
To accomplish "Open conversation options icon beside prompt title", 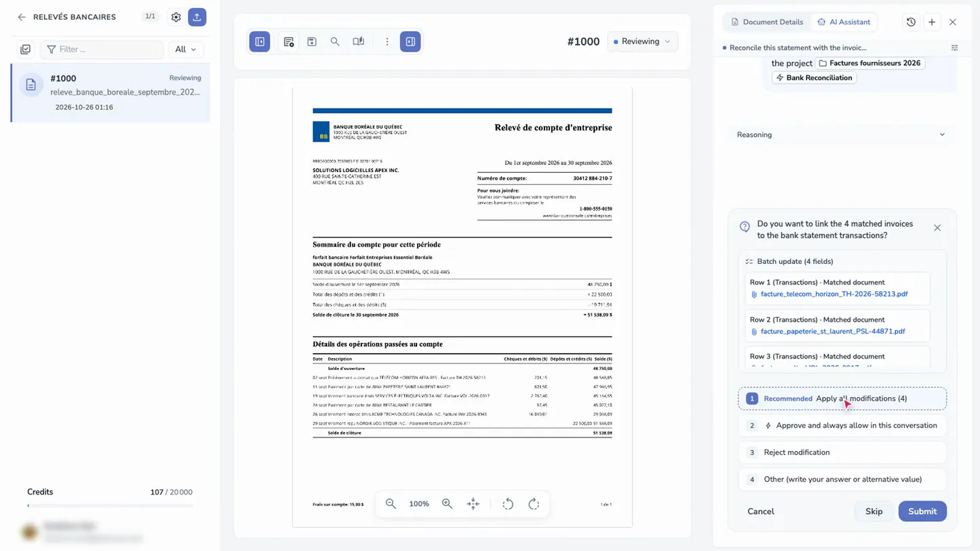I will pyautogui.click(x=954, y=48).
